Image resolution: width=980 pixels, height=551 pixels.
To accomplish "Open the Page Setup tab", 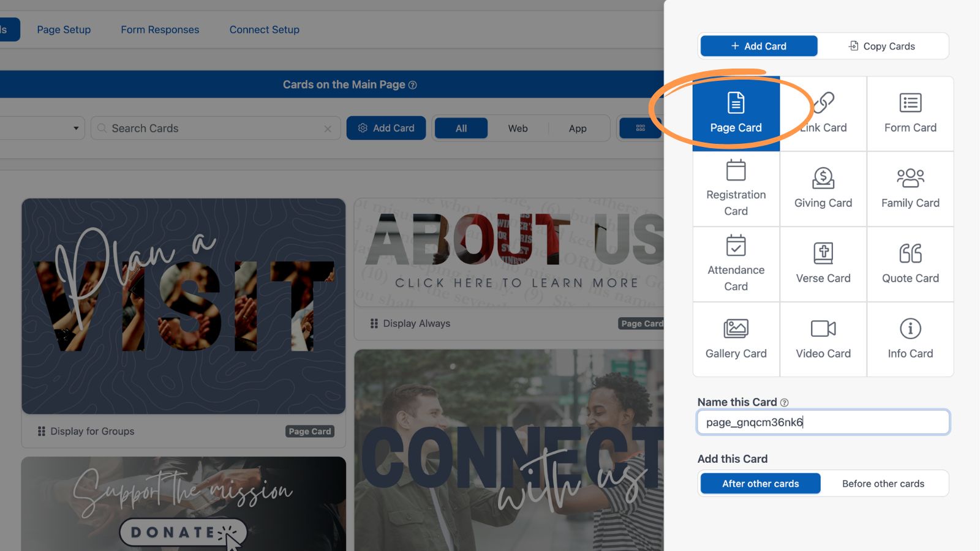I will click(64, 29).
